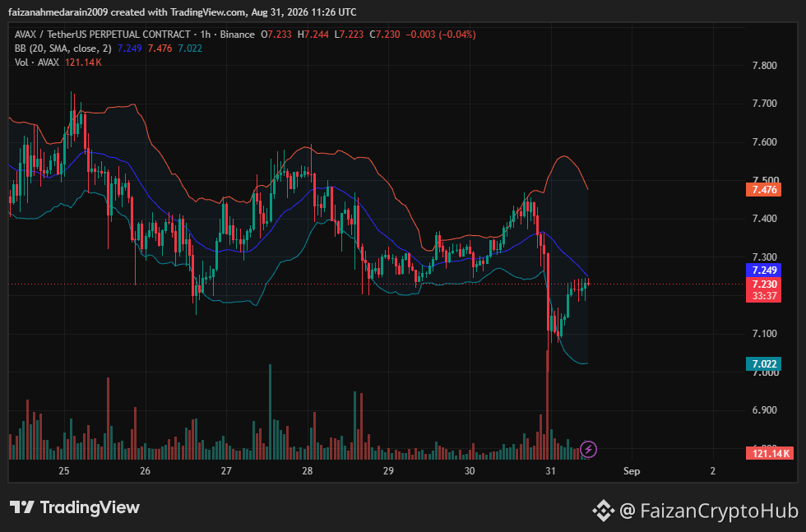The width and height of the screenshot is (806, 532).
Task: Click date label 30 on time axis
Action: click(470, 471)
